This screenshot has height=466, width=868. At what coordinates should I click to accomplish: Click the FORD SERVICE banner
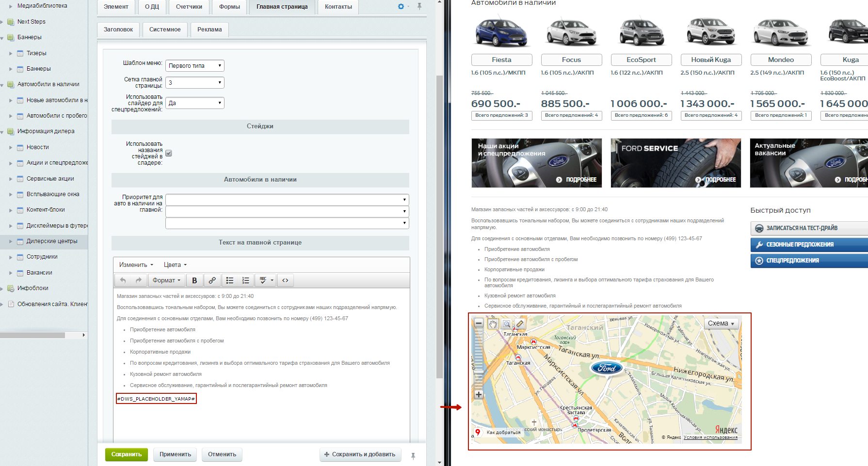click(x=675, y=163)
